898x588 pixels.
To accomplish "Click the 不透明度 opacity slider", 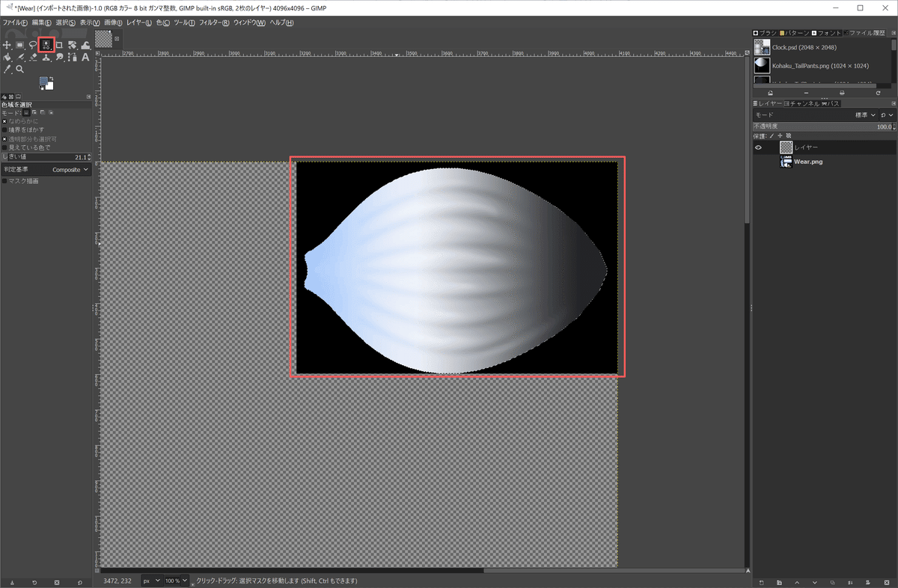I will (x=823, y=126).
